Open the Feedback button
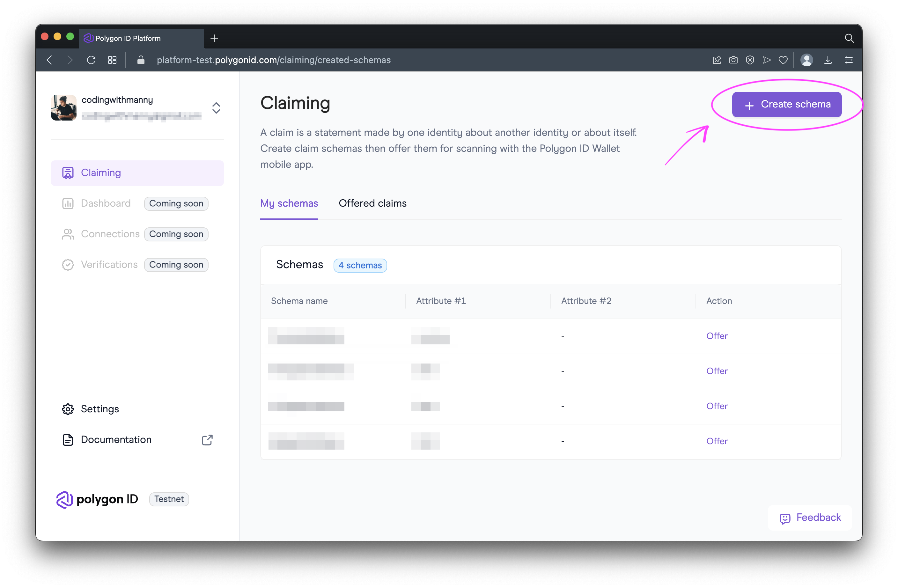This screenshot has width=898, height=588. pyautogui.click(x=810, y=518)
